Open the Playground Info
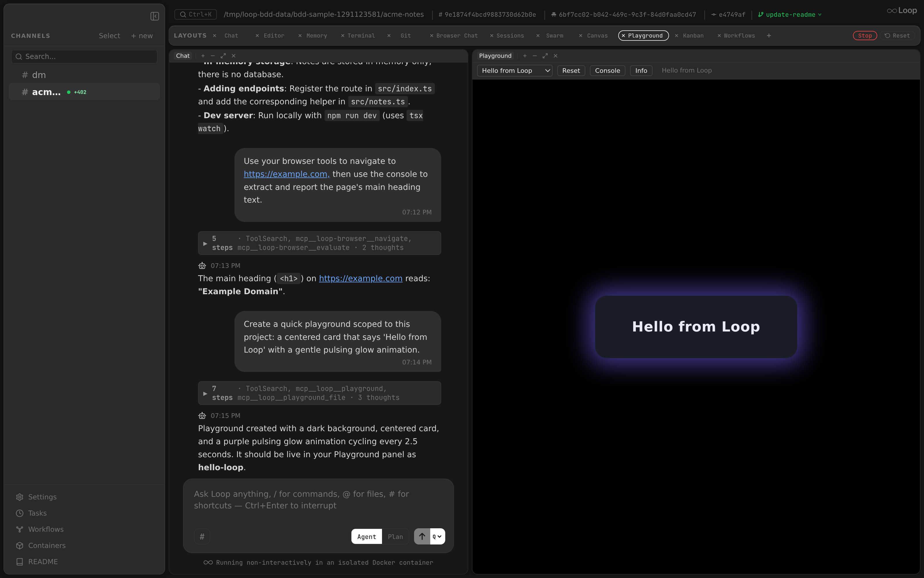This screenshot has width=924, height=578. [641, 71]
